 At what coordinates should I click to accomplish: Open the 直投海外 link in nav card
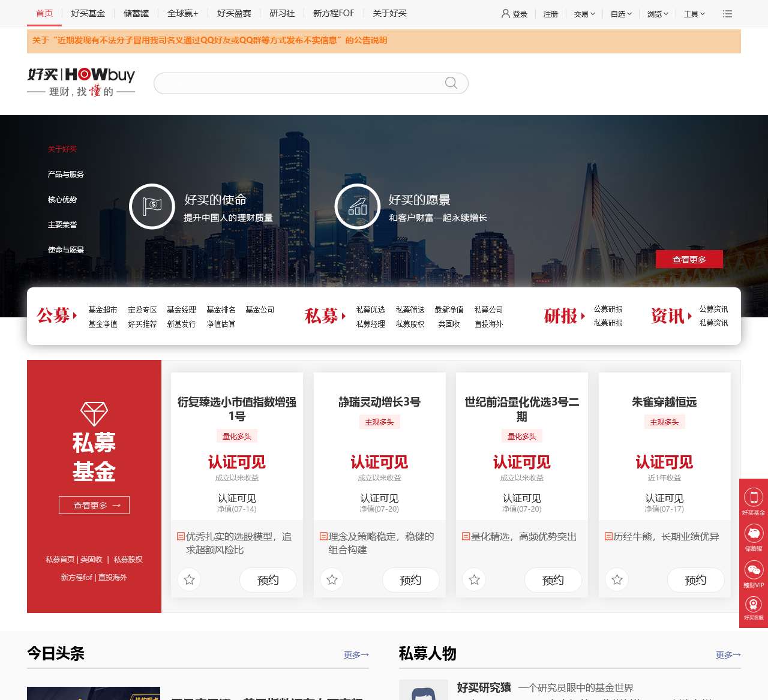pos(488,324)
